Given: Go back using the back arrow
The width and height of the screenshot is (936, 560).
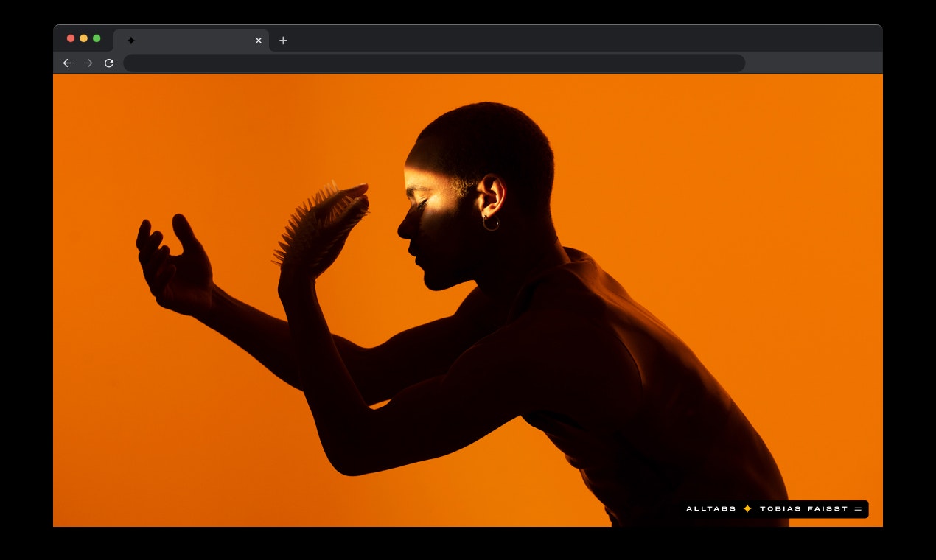Looking at the screenshot, I should point(67,63).
